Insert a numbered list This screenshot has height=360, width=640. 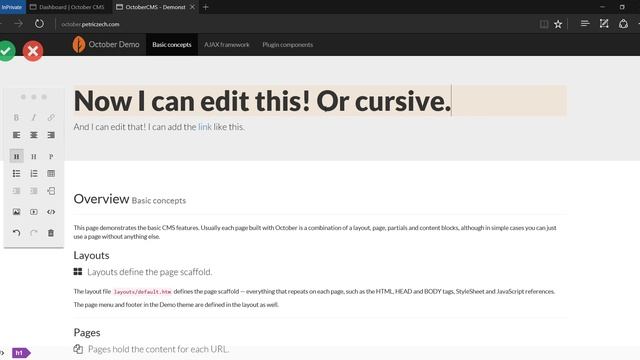pos(33,173)
